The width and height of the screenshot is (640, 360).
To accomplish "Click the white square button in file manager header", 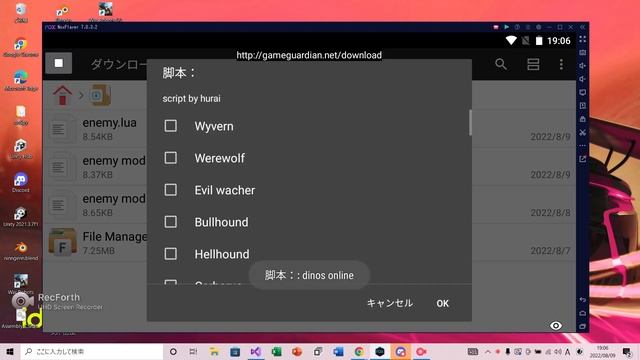I will 59,63.
